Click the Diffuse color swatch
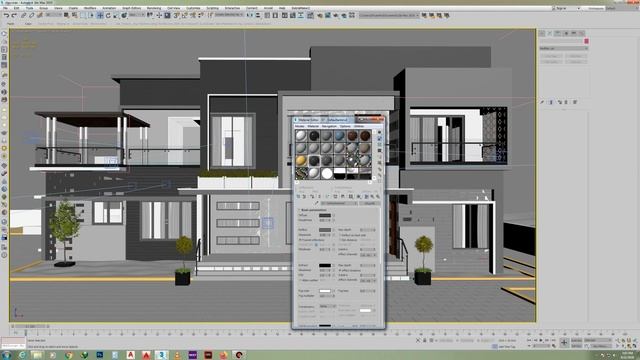This screenshot has height=360, width=640. [325, 215]
